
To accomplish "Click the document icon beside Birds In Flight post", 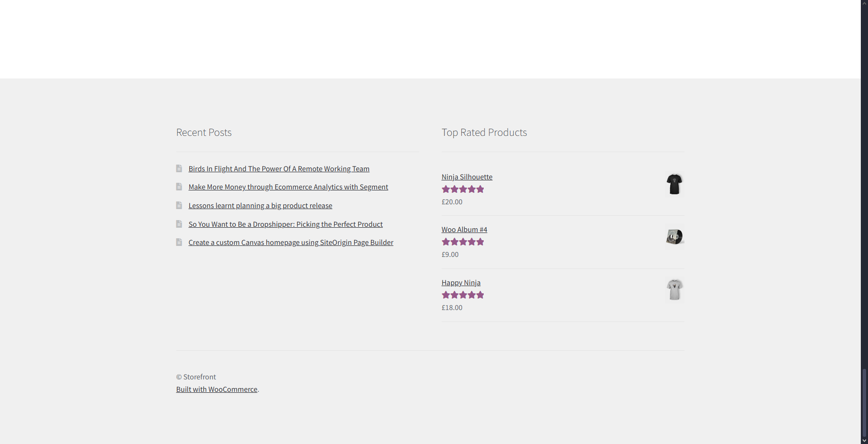I will [x=179, y=168].
